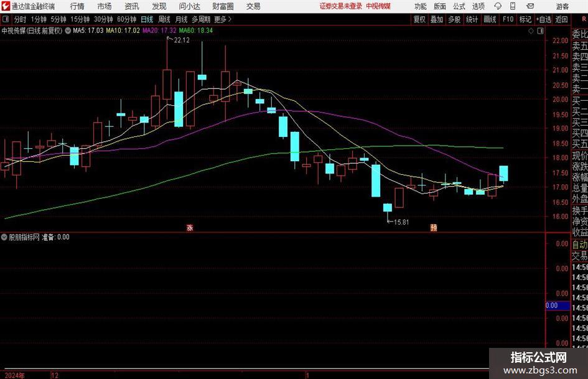The image size is (588, 379).
Task: Click the green MA60: 18.34 indicator value
Action: pos(196,30)
